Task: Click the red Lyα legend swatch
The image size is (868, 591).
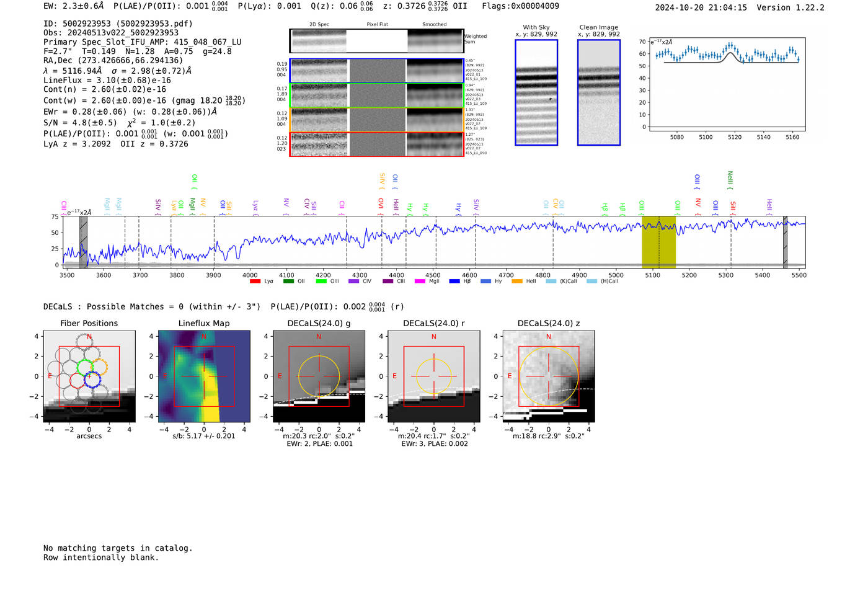Action: [255, 282]
